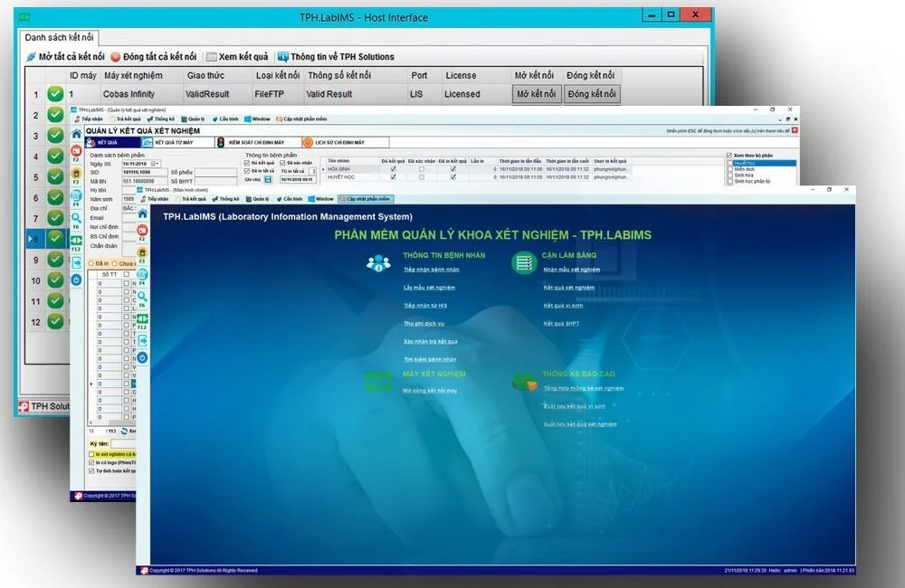Click power icon in result management window sidebar
This screenshot has height=588, width=905.
[x=77, y=280]
